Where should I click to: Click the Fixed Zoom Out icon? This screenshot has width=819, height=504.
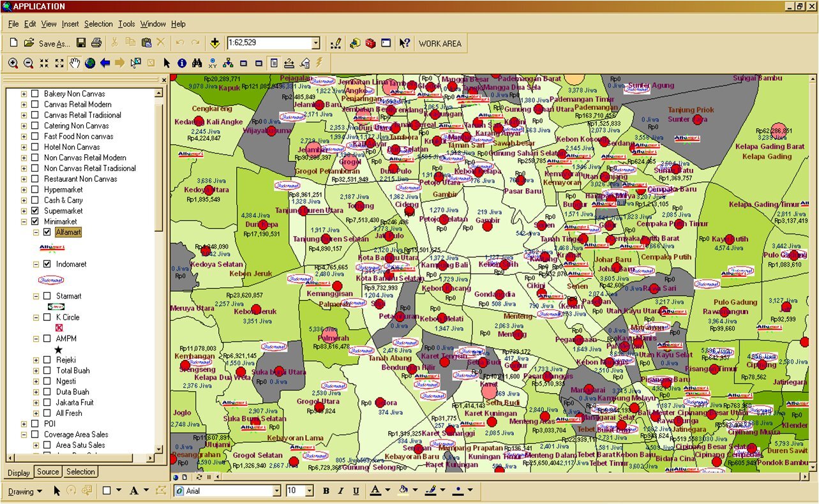[x=59, y=63]
